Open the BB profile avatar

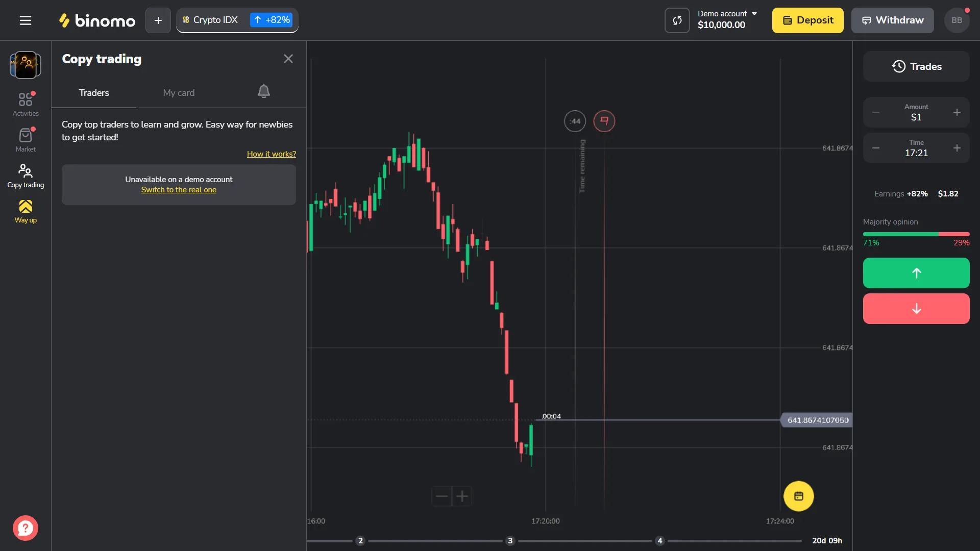coord(957,20)
